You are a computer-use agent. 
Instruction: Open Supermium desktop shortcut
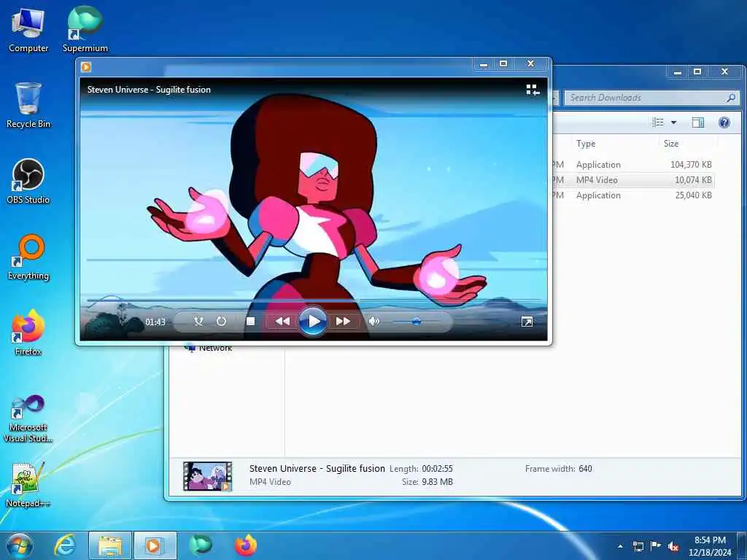pos(85,29)
